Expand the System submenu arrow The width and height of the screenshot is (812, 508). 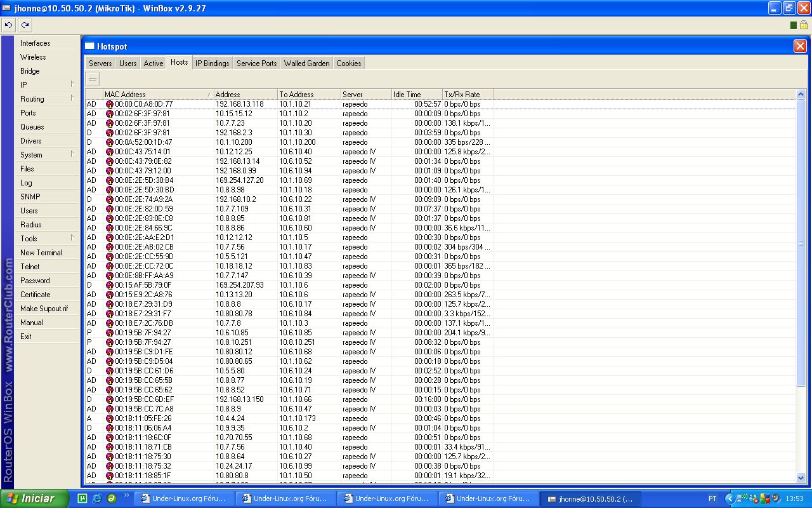[x=72, y=154]
